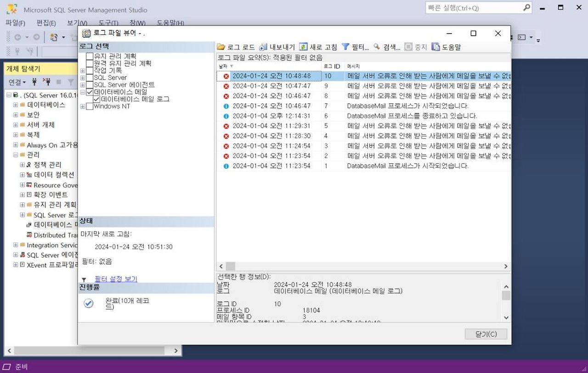Select the Distributed Tra... node in Object Explorer
Image resolution: width=588 pixels, height=373 pixels.
(x=56, y=235)
